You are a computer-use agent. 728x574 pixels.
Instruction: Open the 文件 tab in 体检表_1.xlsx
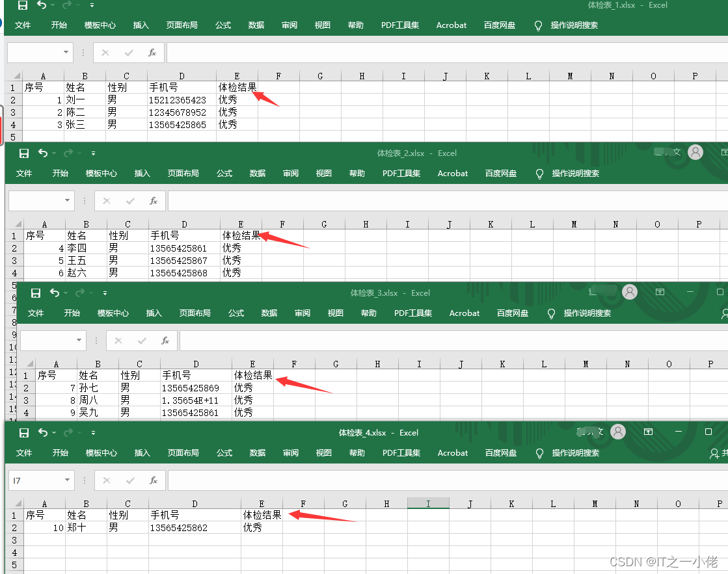[x=23, y=25]
